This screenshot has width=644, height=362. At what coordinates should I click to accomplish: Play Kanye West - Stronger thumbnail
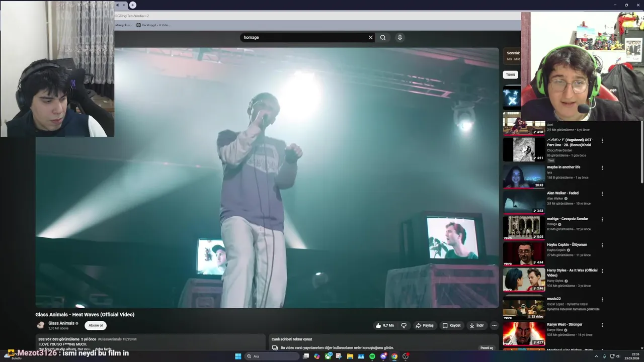tap(524, 333)
